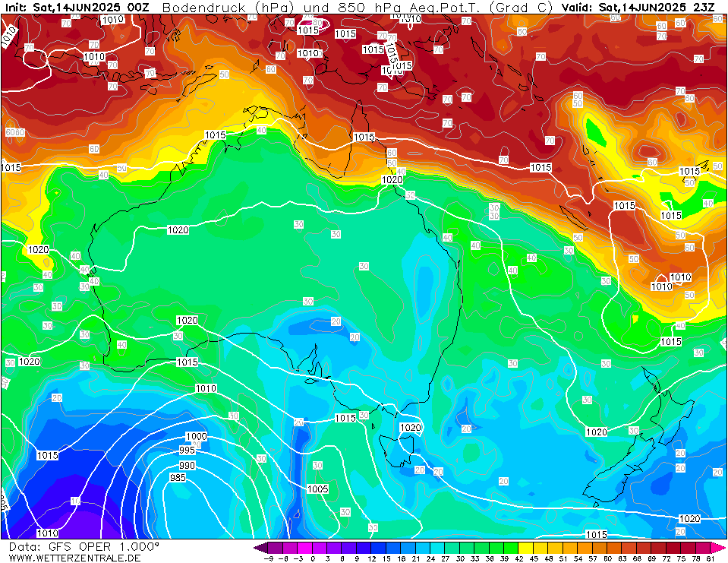Image resolution: width=728 pixels, height=563 pixels.
Task: Click the 995 isobar pressure label
Action: [187, 450]
